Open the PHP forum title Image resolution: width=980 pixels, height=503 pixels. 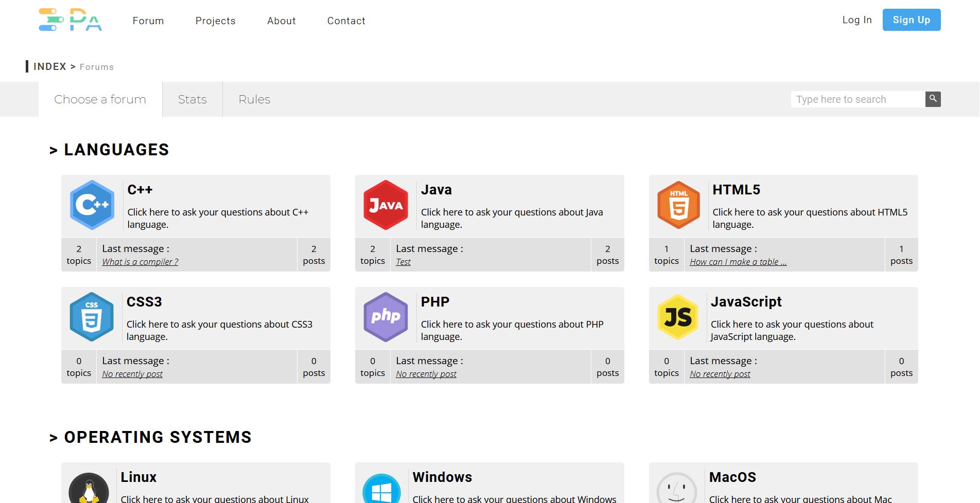pos(435,301)
